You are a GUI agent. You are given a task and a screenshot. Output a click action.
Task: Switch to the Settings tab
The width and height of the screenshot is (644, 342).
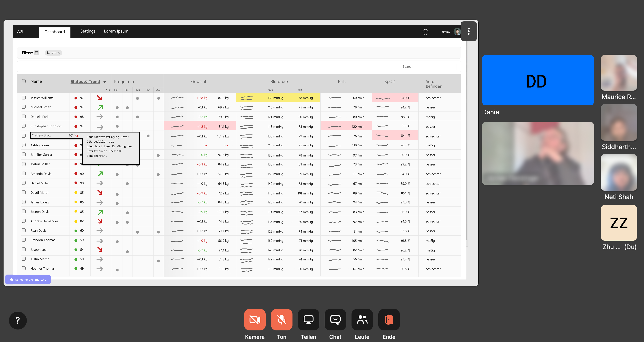pyautogui.click(x=88, y=31)
